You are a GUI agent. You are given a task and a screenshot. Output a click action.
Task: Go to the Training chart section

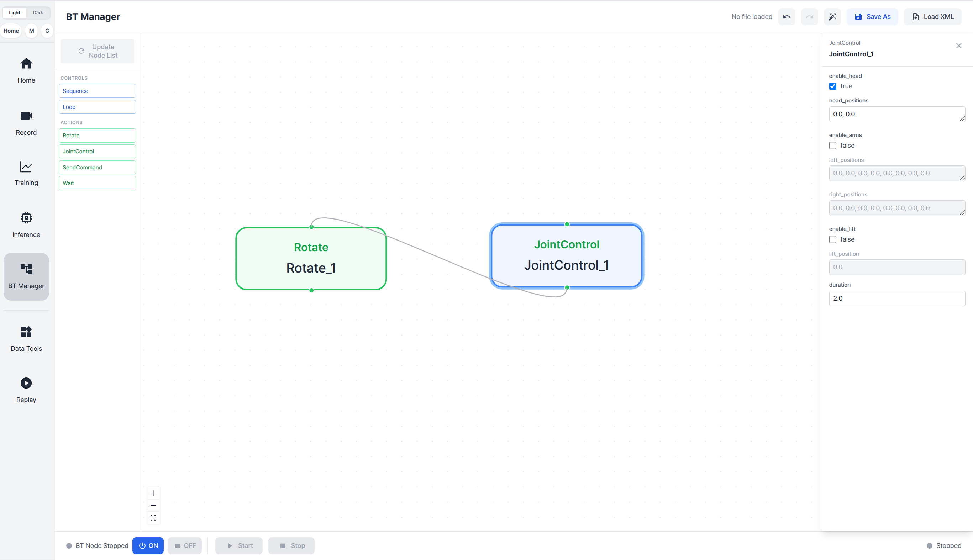click(x=26, y=174)
